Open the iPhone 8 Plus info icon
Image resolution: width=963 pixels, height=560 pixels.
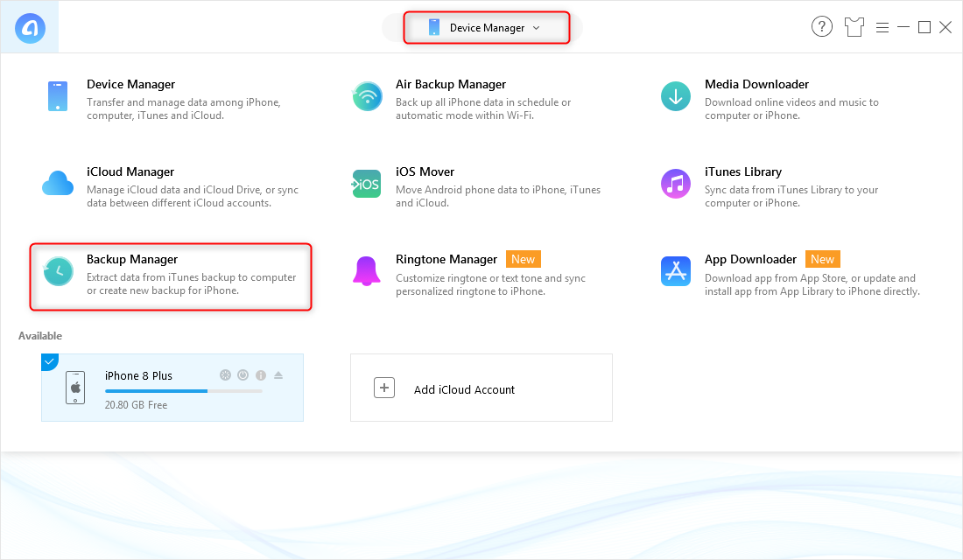261,375
